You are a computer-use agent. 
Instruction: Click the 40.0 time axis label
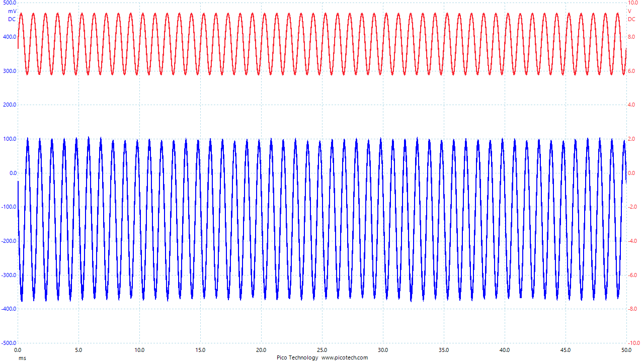pyautogui.click(x=505, y=350)
